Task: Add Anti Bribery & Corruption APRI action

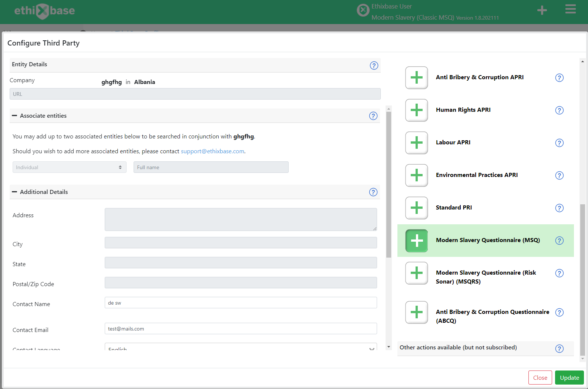Action: [417, 78]
